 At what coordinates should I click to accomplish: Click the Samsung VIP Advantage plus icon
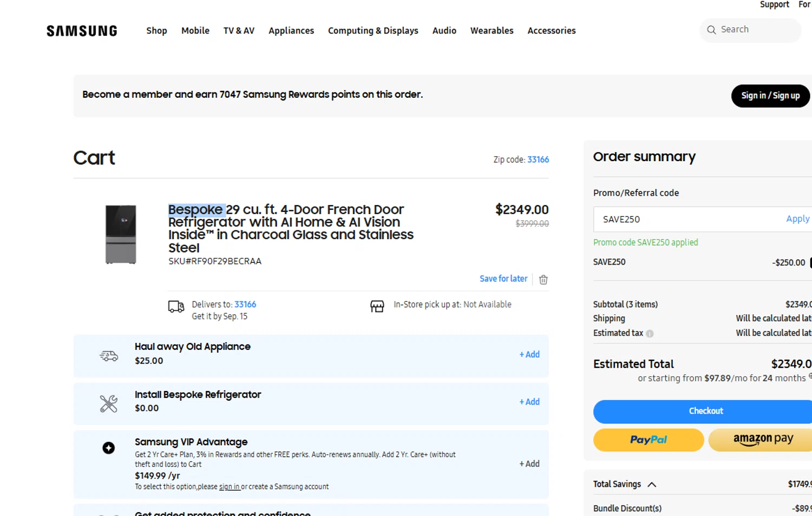pyautogui.click(x=109, y=448)
